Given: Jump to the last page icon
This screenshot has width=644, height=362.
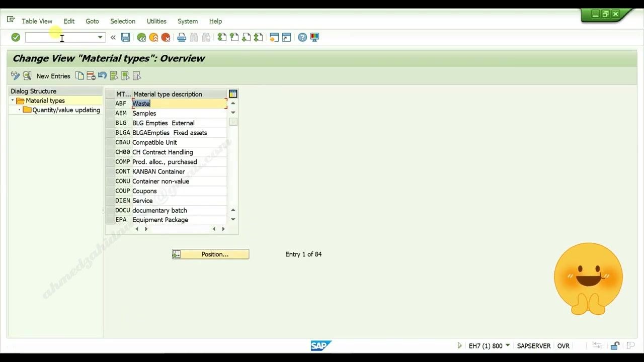Looking at the screenshot, I should (258, 37).
